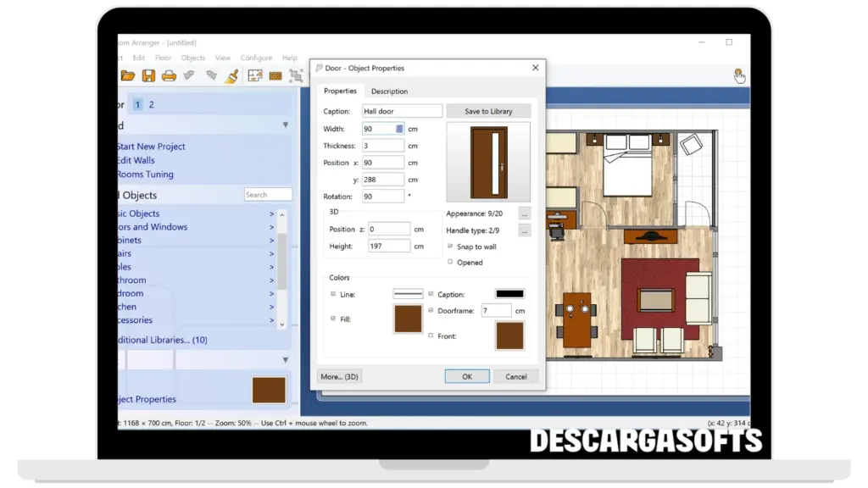Image resolution: width=868 pixels, height=488 pixels.
Task: Click the floor plan picture icon
Action: pos(254,76)
